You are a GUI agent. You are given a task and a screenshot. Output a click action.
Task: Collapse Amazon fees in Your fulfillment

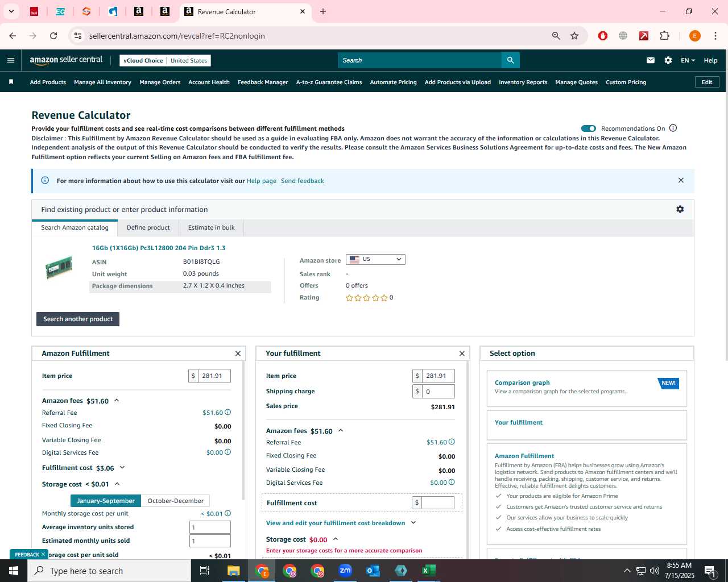click(x=341, y=430)
